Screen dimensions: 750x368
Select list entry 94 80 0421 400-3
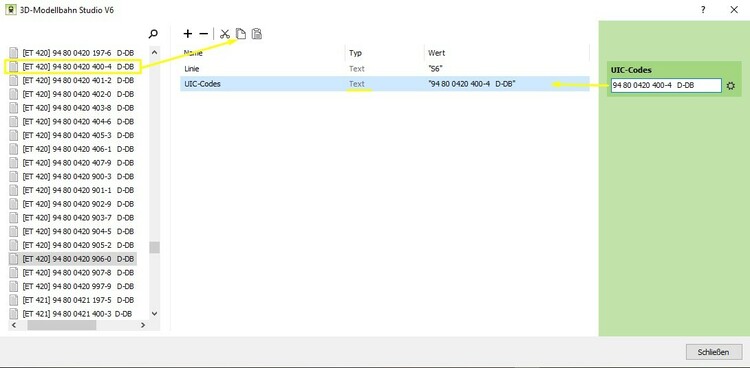[72, 314]
